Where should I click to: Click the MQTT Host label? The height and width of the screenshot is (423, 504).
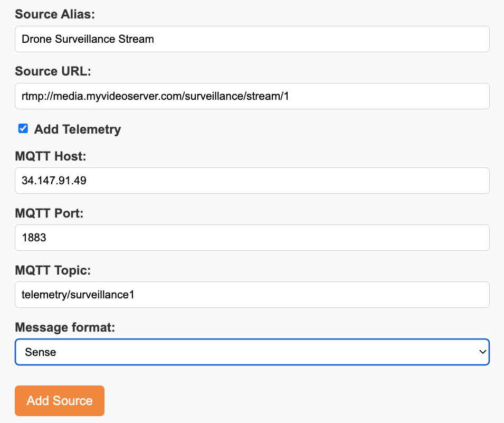(51, 156)
